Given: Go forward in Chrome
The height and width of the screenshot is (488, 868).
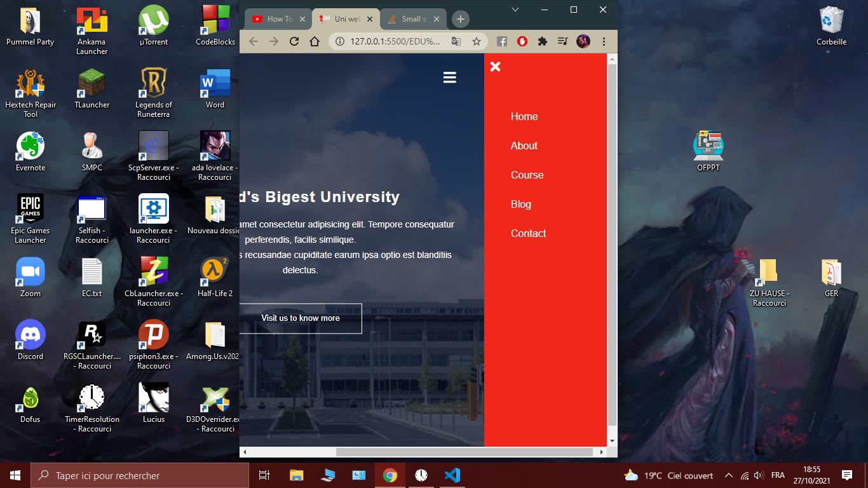Looking at the screenshot, I should tap(274, 41).
